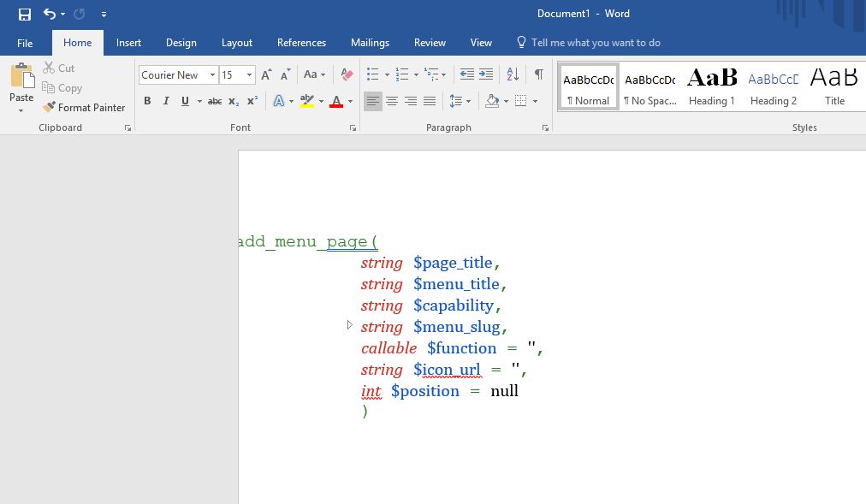Open the Paragraph dialog launcher
The image size is (866, 504).
click(x=545, y=128)
